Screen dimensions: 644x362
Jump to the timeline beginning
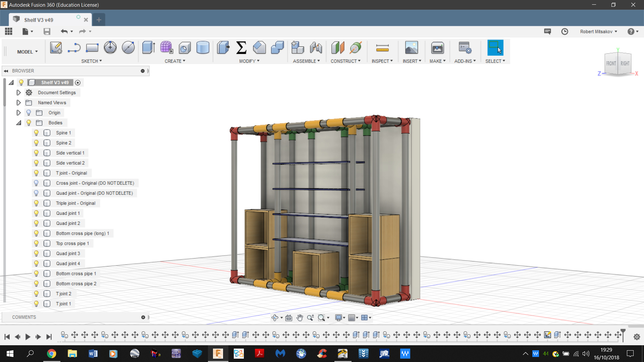coord(7,337)
